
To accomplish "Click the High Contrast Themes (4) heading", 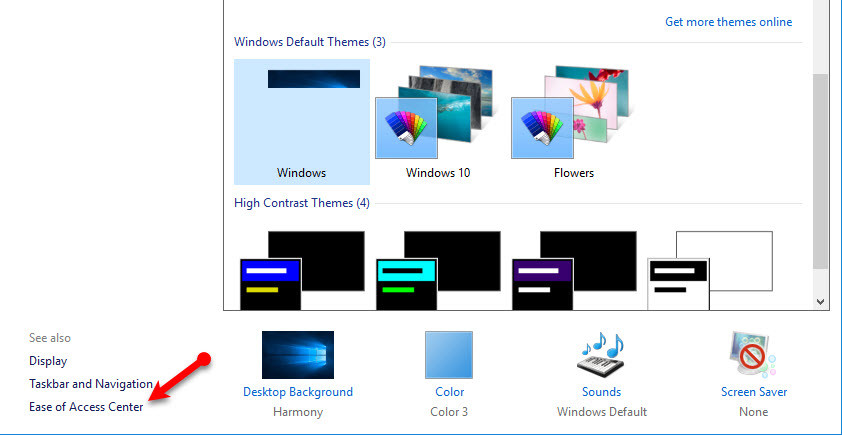I will click(302, 203).
